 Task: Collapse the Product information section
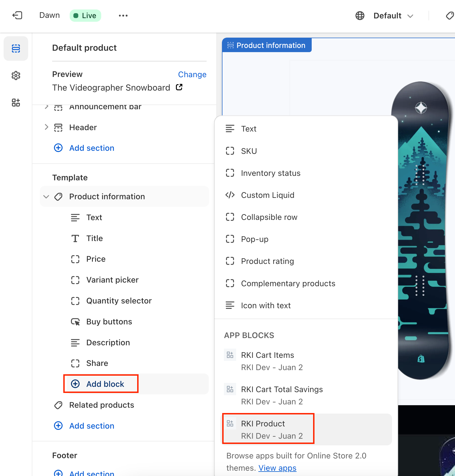tap(46, 197)
